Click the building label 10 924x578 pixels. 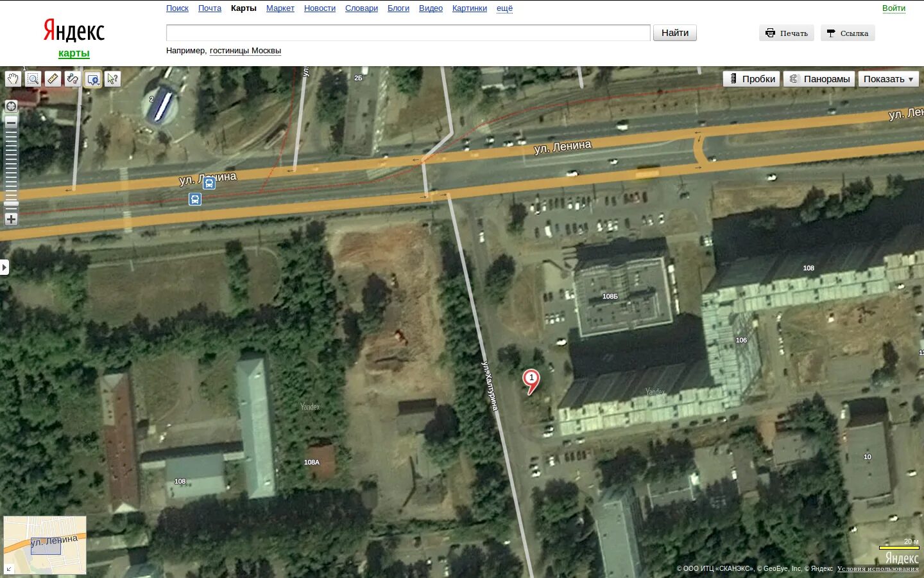pos(868,457)
